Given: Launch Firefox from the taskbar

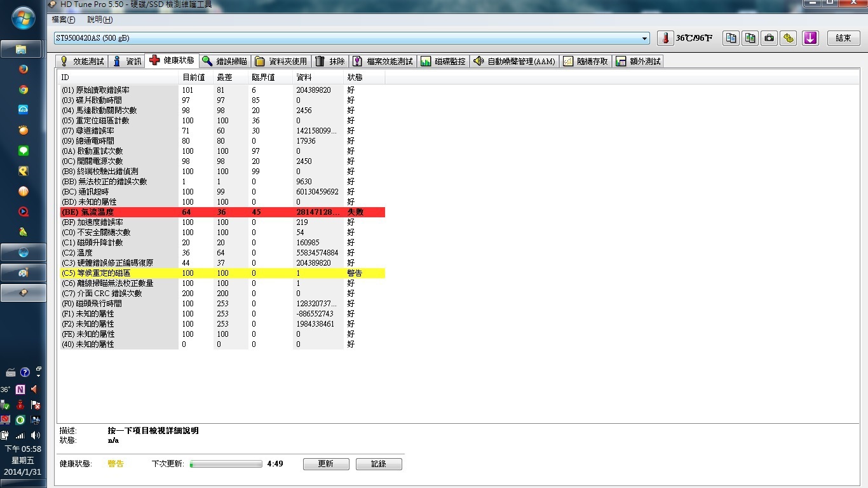Looking at the screenshot, I should pos(24,69).
